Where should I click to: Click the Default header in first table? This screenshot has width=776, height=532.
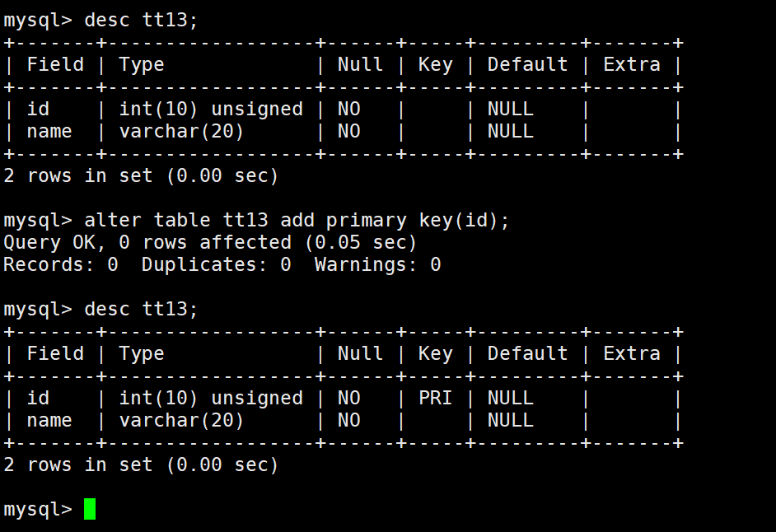tap(527, 64)
